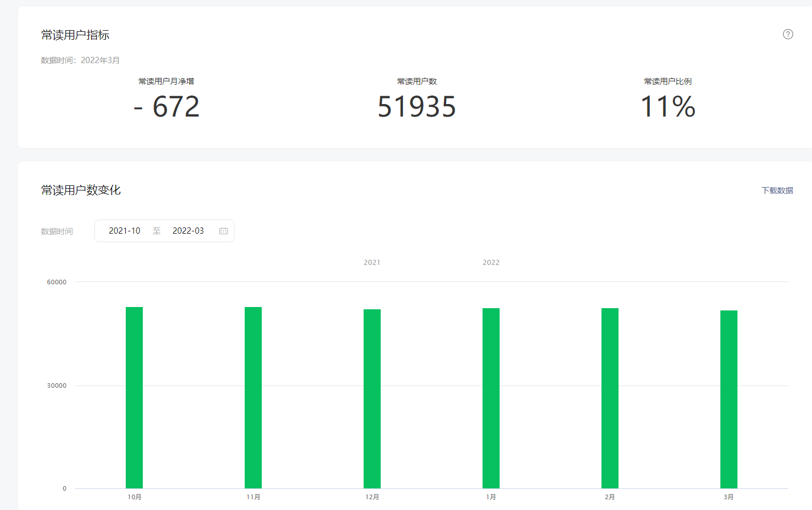The image size is (812, 510).
Task: Click the 2月 x-axis label
Action: 610,497
